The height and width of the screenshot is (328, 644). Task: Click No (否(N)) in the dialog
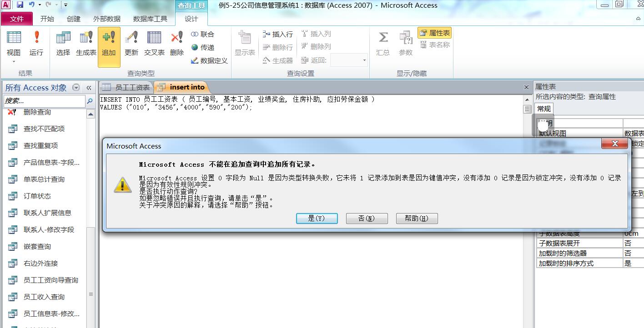pyautogui.click(x=367, y=219)
